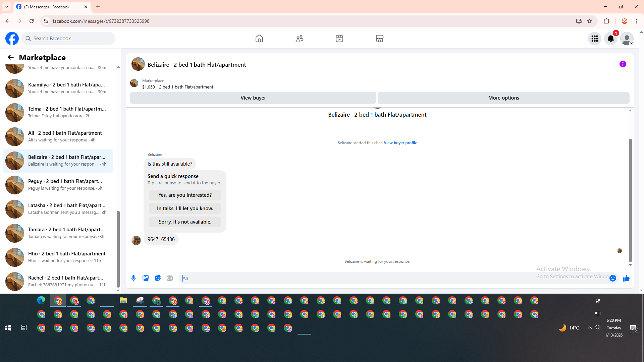Open the Marketplace tab in top navigation
The image size is (644, 362).
click(x=379, y=39)
